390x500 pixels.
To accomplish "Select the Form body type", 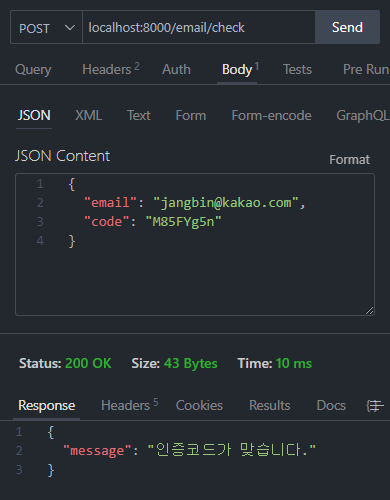I will coord(191,115).
